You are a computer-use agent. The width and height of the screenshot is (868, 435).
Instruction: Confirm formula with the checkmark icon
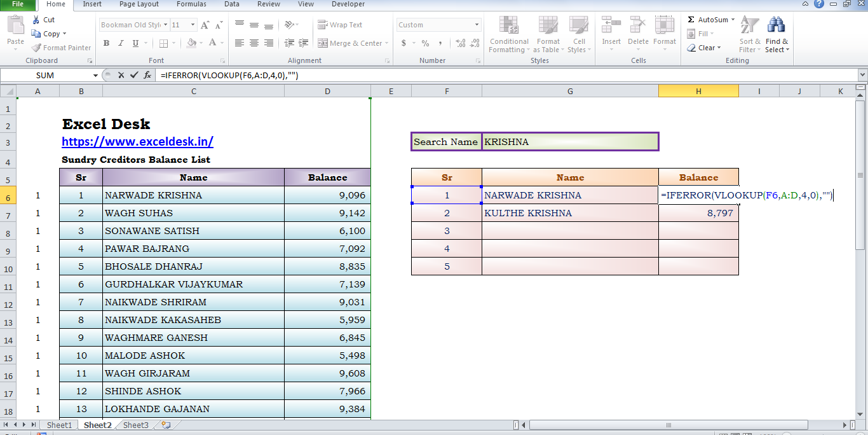134,75
